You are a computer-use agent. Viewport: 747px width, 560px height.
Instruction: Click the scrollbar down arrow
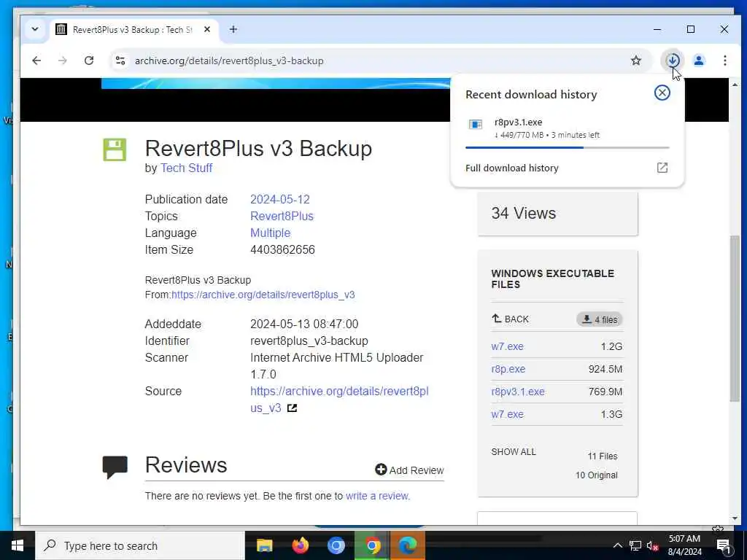tap(734, 518)
